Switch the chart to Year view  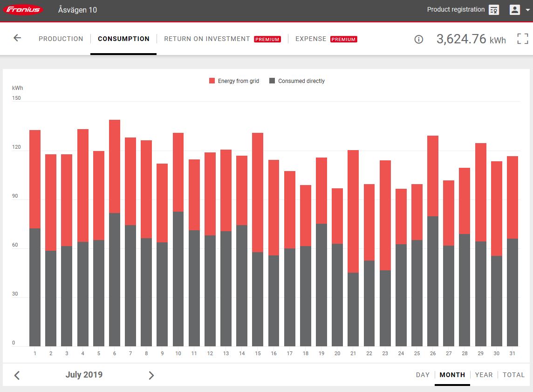pos(484,375)
